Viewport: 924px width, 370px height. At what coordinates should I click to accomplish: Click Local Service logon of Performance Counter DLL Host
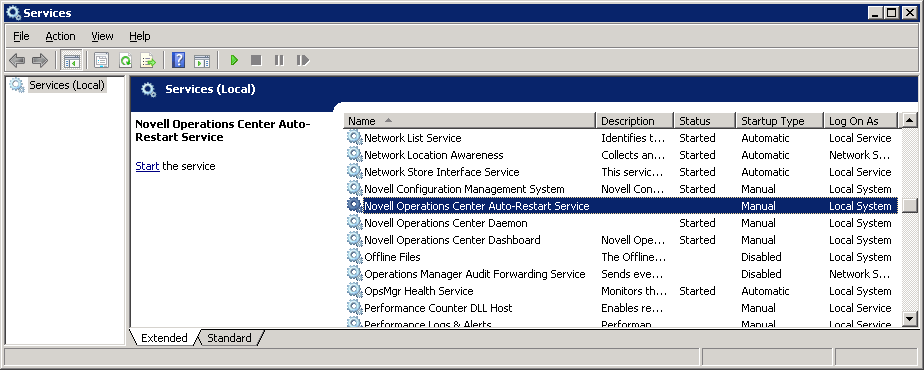point(860,309)
